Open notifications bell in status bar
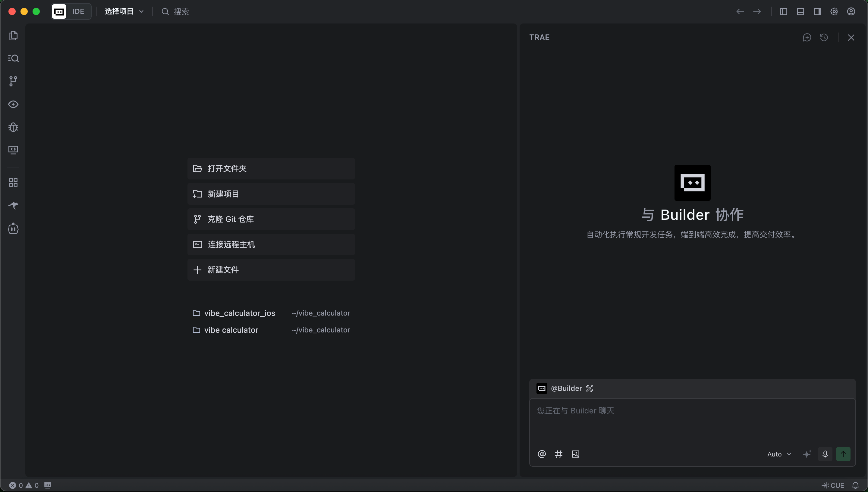 [x=855, y=485]
